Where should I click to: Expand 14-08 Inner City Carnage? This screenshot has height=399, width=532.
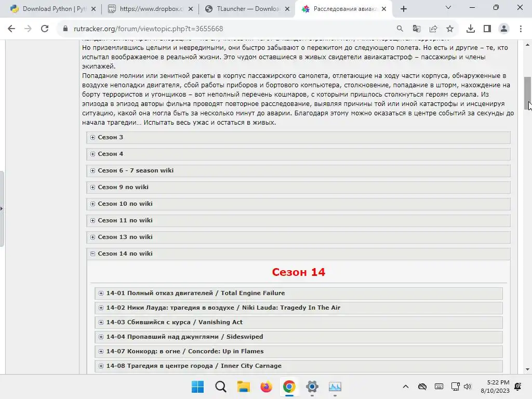tap(299, 366)
